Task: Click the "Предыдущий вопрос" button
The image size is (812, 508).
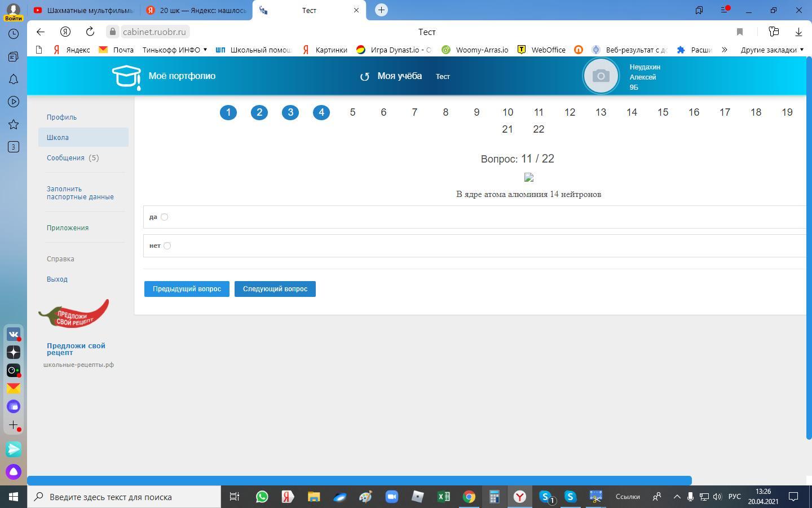Action: pos(187,289)
